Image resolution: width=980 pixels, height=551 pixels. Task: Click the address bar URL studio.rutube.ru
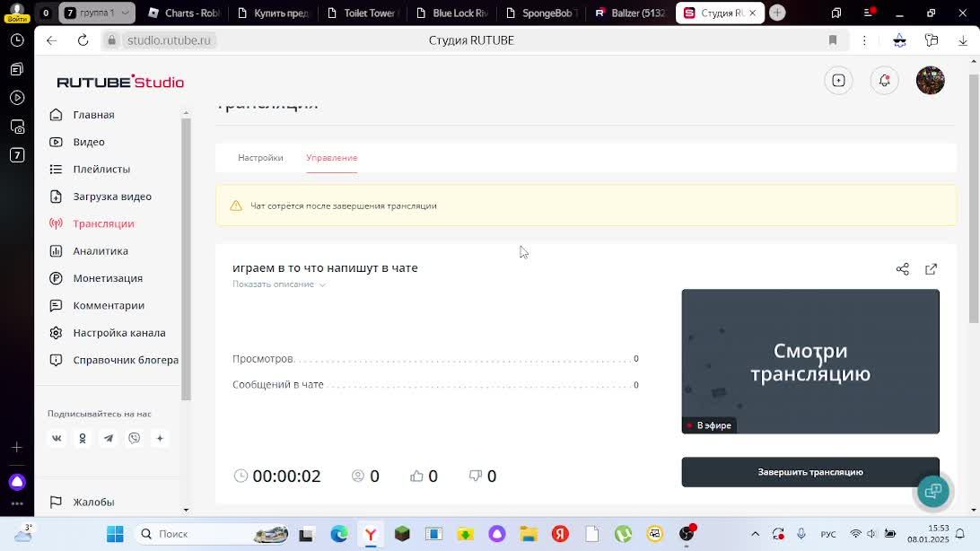169,40
